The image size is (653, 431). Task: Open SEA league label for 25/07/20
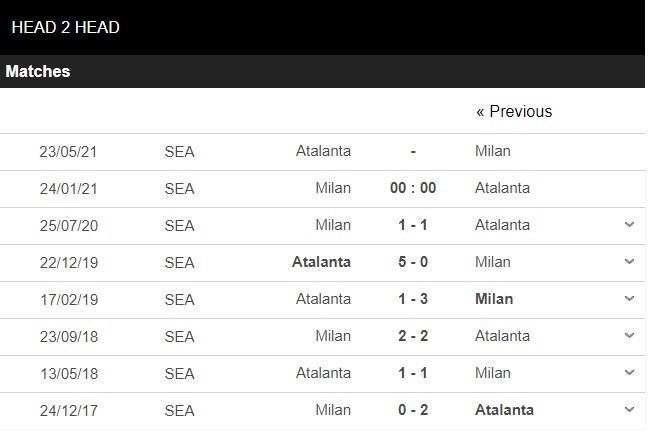tap(179, 226)
